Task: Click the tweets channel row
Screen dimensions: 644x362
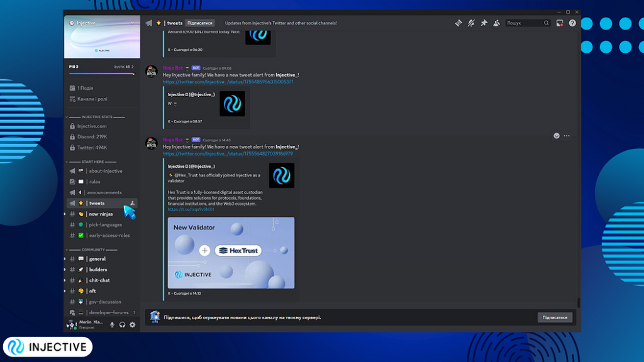Action: [102, 203]
